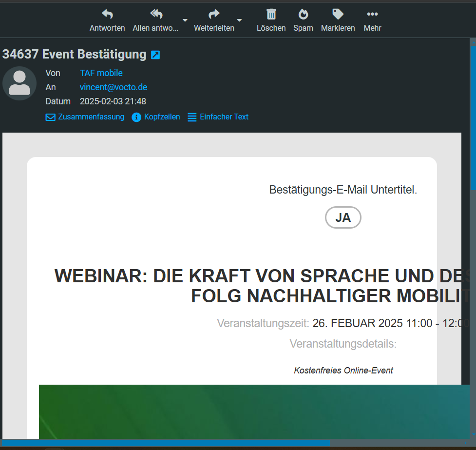This screenshot has height=450, width=476.
Task: Mark the message as Spam
Action: click(303, 20)
